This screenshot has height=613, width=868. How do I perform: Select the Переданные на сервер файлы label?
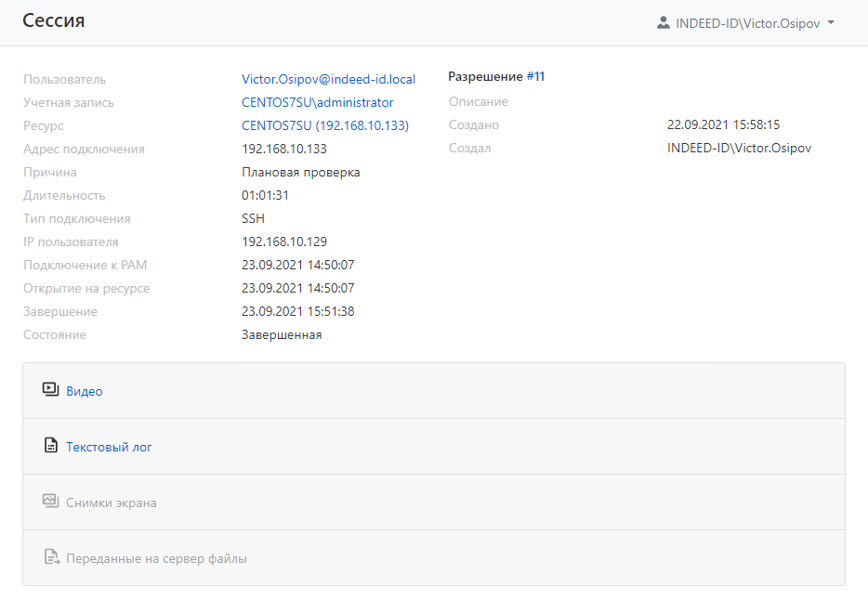coord(156,558)
